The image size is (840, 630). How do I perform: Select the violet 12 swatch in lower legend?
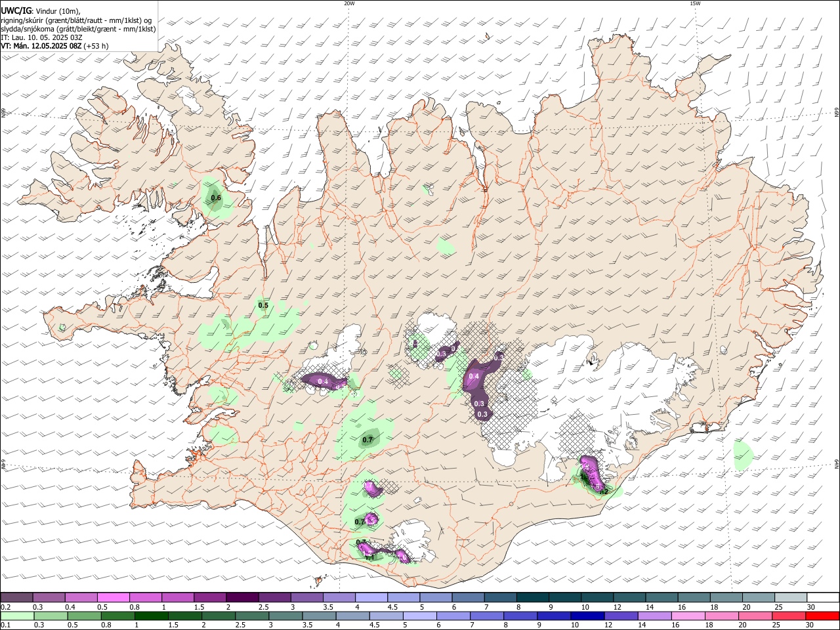[x=621, y=616]
